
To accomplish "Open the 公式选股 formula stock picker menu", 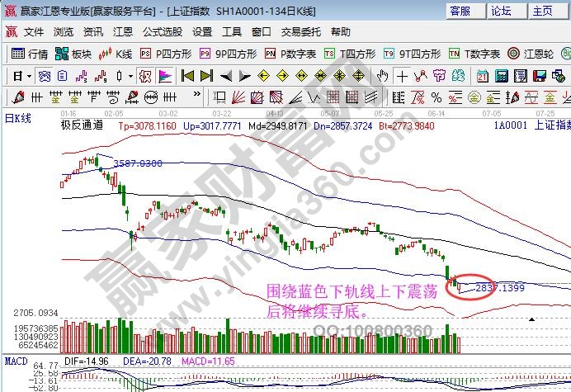I will point(162,32).
